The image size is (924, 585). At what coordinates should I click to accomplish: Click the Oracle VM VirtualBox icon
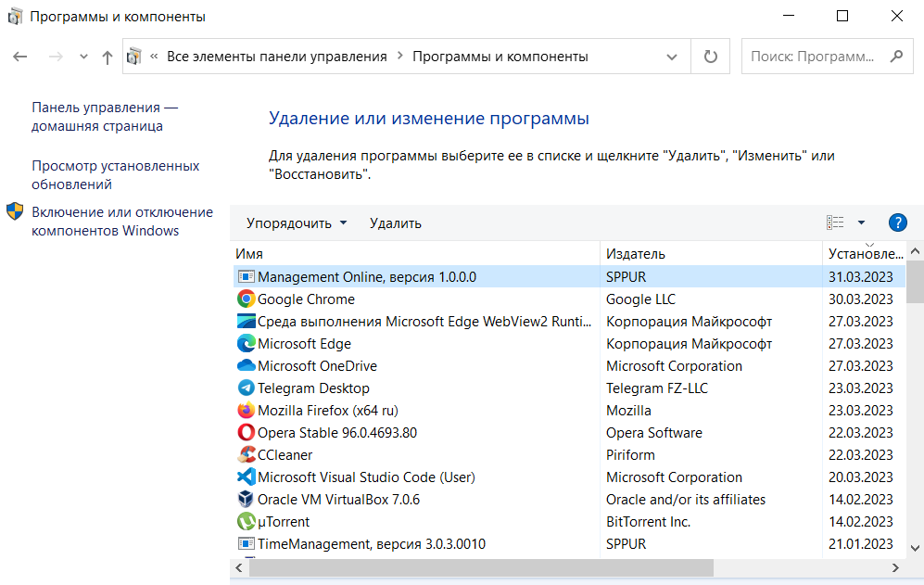click(246, 500)
